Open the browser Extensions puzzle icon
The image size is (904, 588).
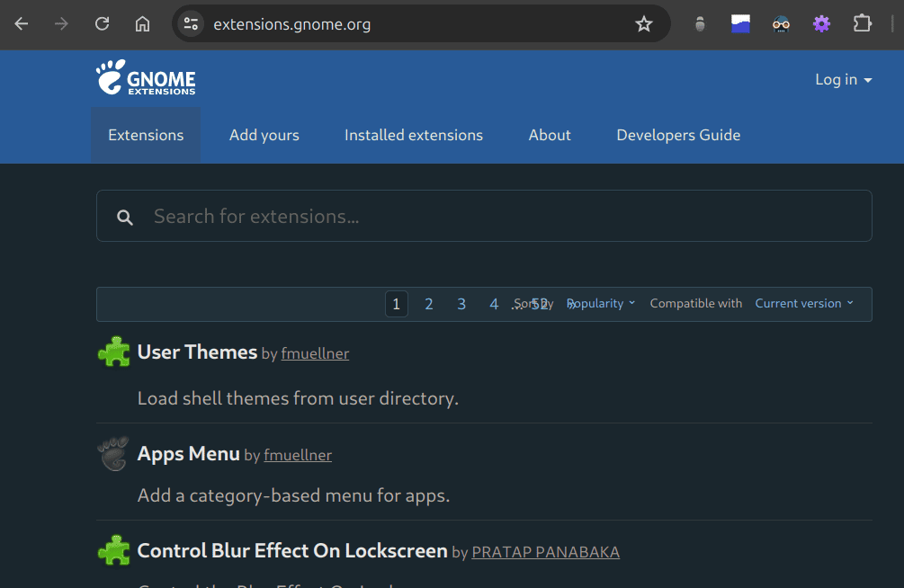pyautogui.click(x=863, y=24)
